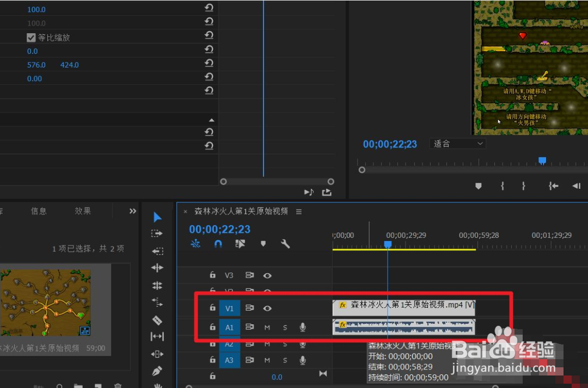Solo track A1 with S
This screenshot has height=388, width=588.
pos(285,328)
